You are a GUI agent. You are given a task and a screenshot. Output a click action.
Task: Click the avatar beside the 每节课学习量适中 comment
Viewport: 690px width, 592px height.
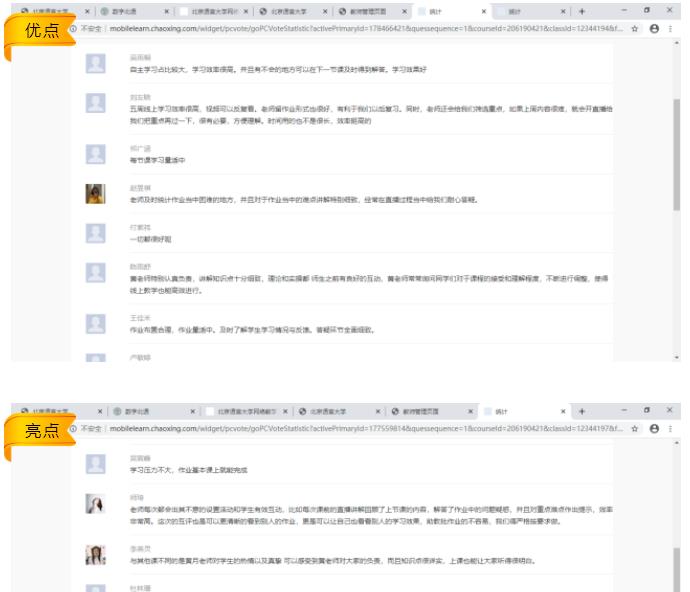tap(96, 154)
